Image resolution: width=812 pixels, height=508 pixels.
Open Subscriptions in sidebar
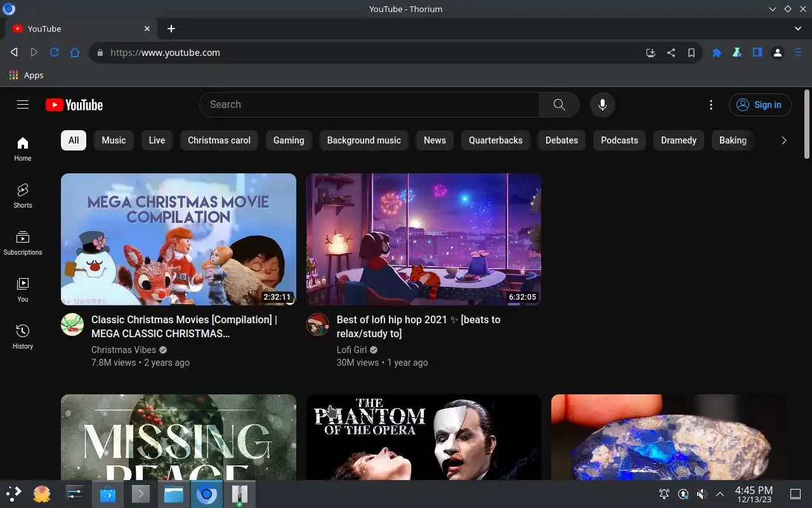pos(23,243)
